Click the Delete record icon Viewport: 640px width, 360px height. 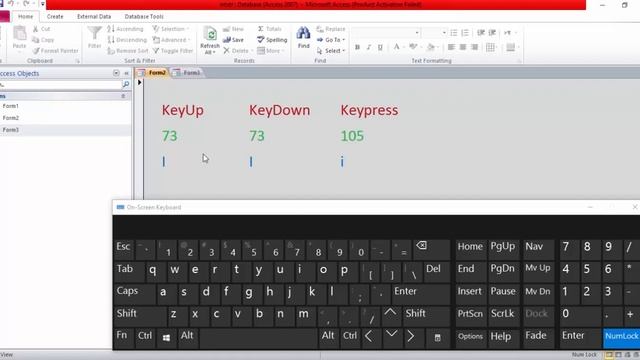pyautogui.click(x=227, y=51)
